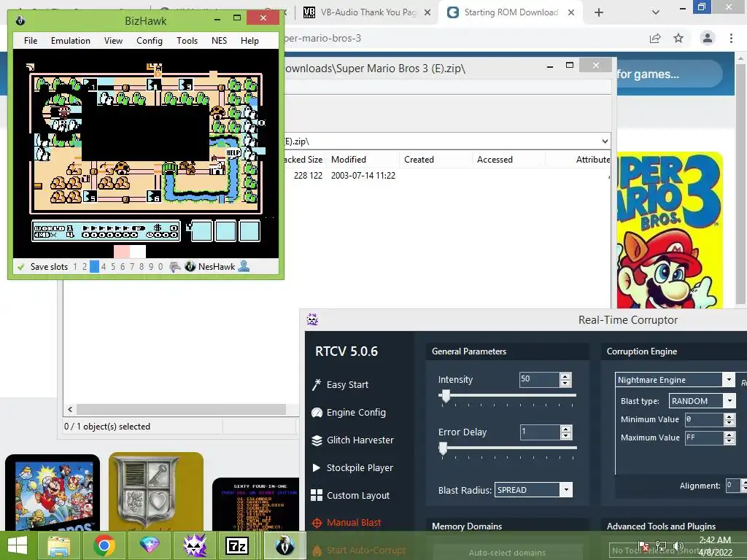
Task: Switch to the VB-Audio Thank You Page tab
Action: (367, 12)
